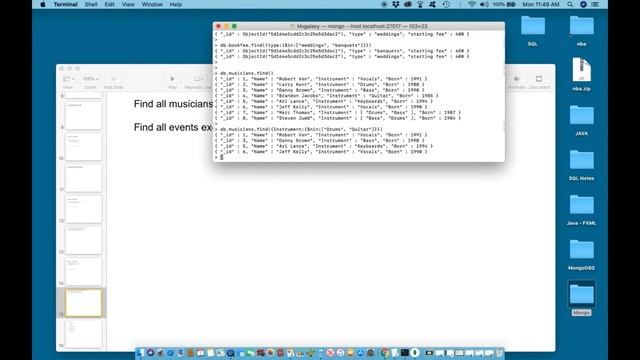Screen dimensions: 640x360
Task: Select slide 12 thumbnail in navigator
Action: 83,209
